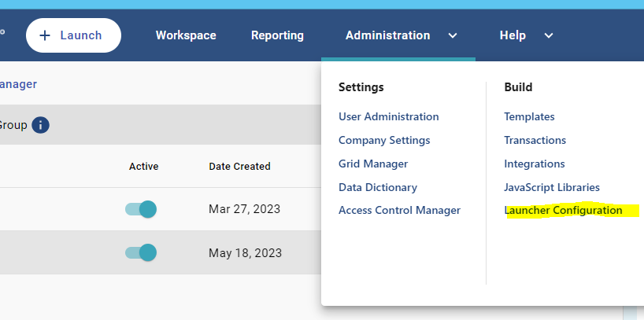Click the Active column header
Image resolution: width=644 pixels, height=320 pixels.
(x=144, y=167)
